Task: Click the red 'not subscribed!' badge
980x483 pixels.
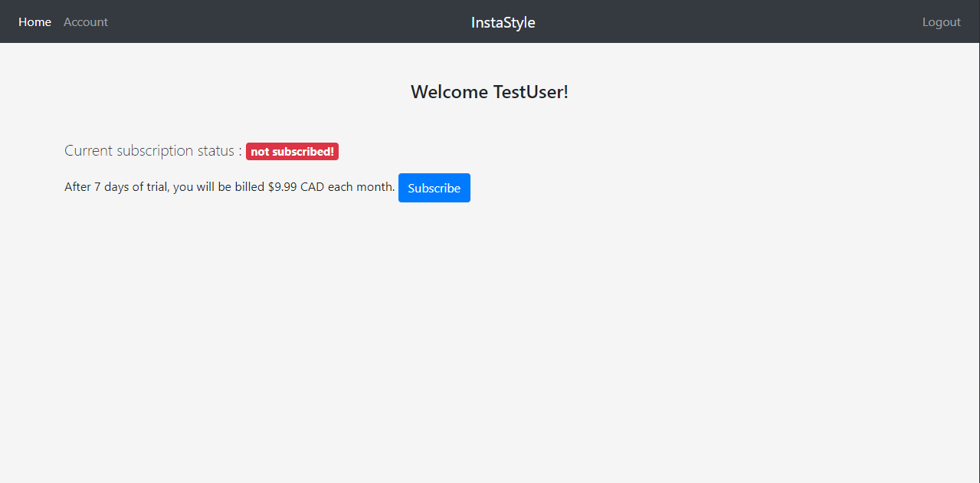Action: tap(292, 152)
